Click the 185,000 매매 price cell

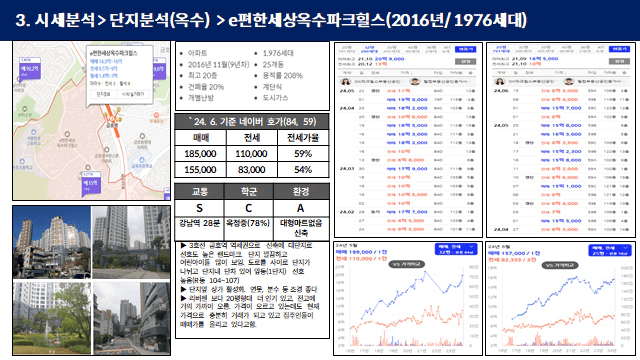200,154
